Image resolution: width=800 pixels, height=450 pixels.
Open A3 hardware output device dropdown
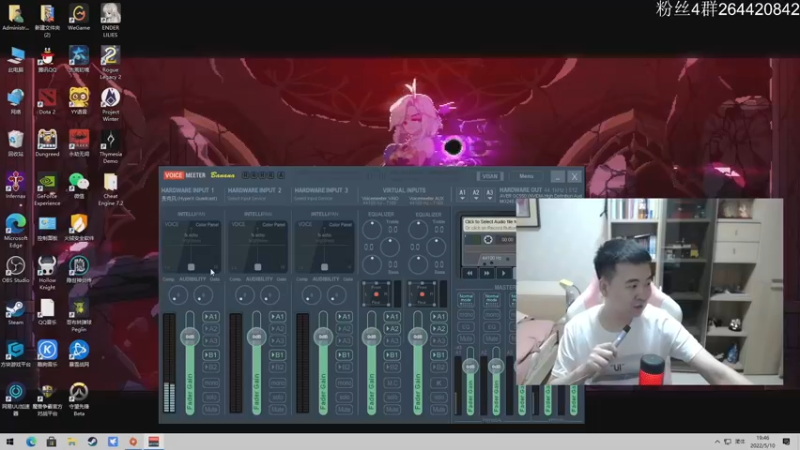(489, 194)
